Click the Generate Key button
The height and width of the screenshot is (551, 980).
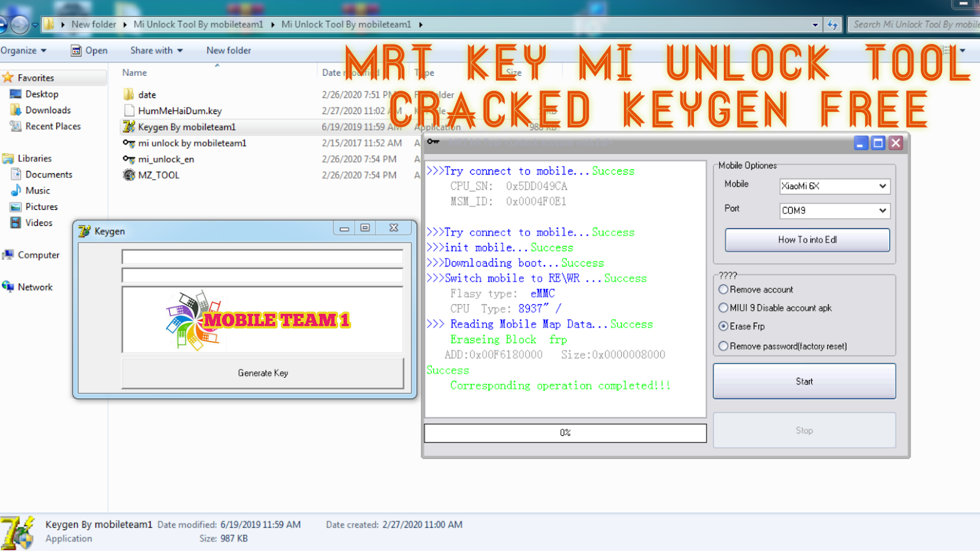pos(263,373)
